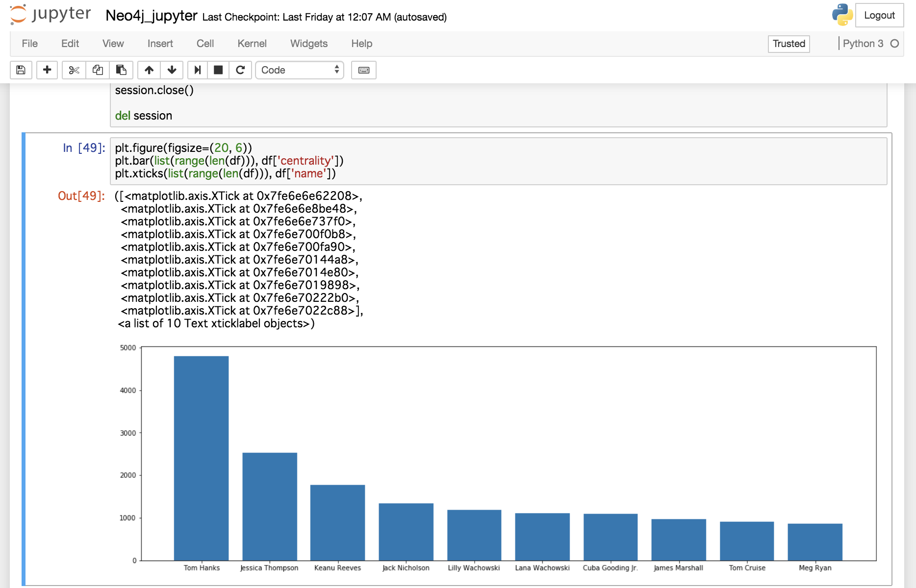This screenshot has height=588, width=916.
Task: Paste cells below icon
Action: pos(121,70)
